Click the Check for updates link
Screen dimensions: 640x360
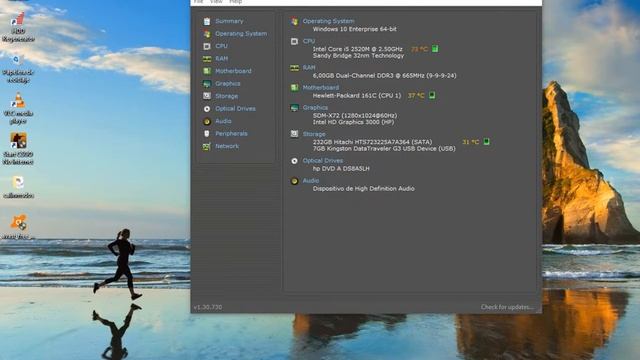pos(507,307)
